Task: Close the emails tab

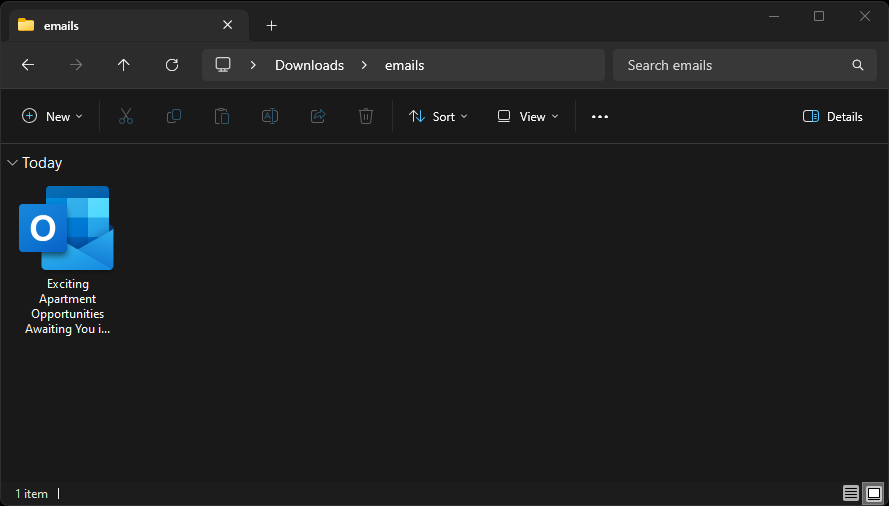Action: point(227,25)
